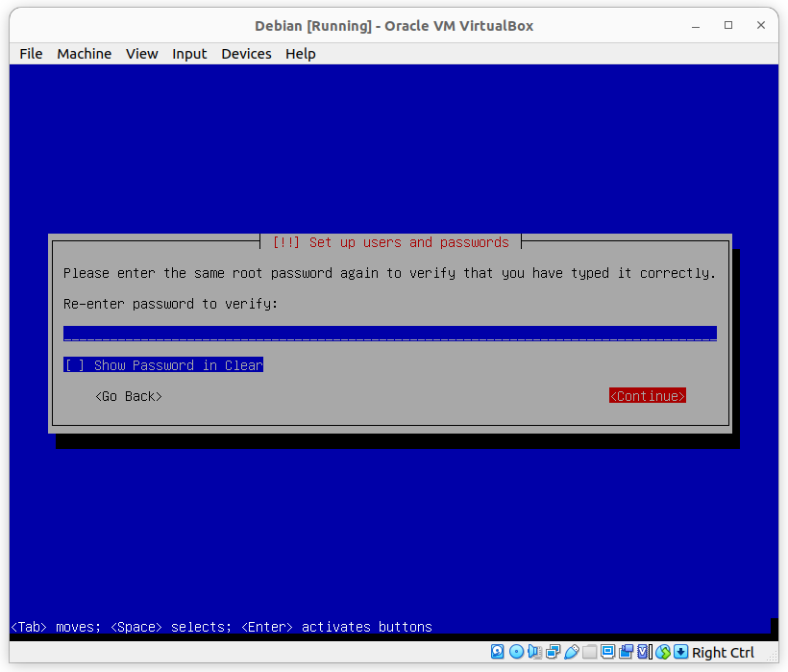Click the network adapter status icon
This screenshot has width=788, height=672.
click(553, 652)
